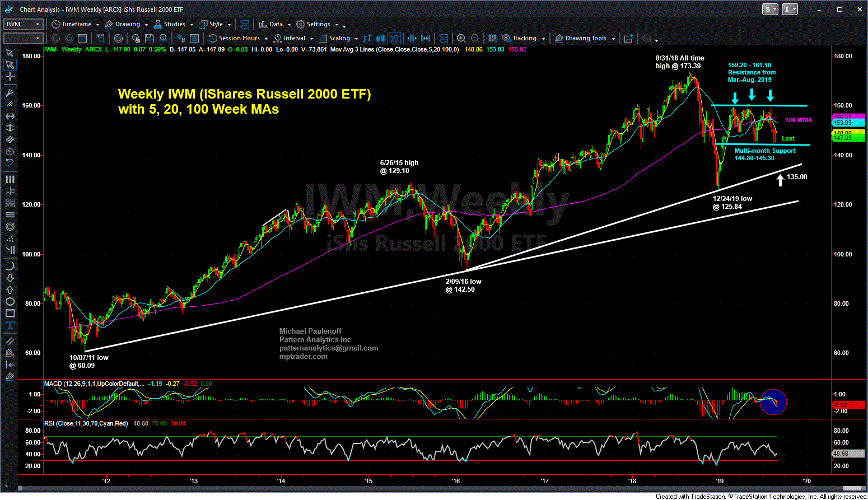Place a down arrow marker tool
The image size is (868, 500).
tap(10, 278)
